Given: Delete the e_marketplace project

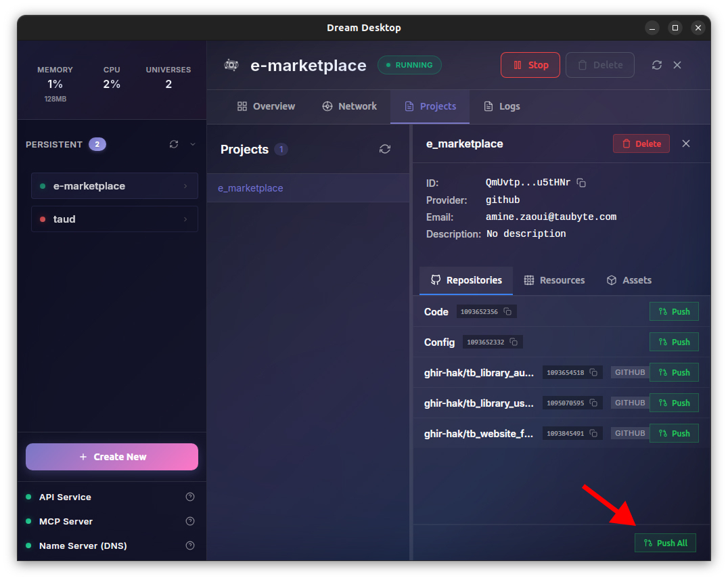Looking at the screenshot, I should 641,143.
